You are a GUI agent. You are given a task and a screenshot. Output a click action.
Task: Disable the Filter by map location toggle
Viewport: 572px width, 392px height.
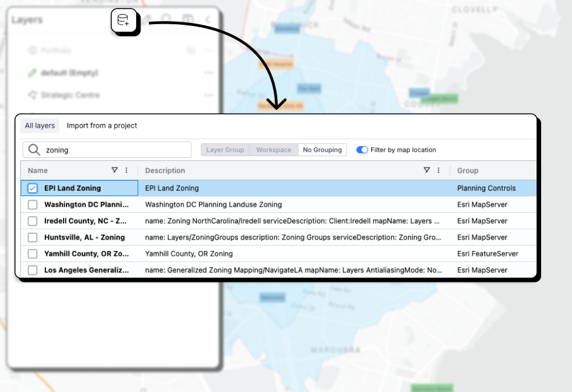click(x=362, y=150)
